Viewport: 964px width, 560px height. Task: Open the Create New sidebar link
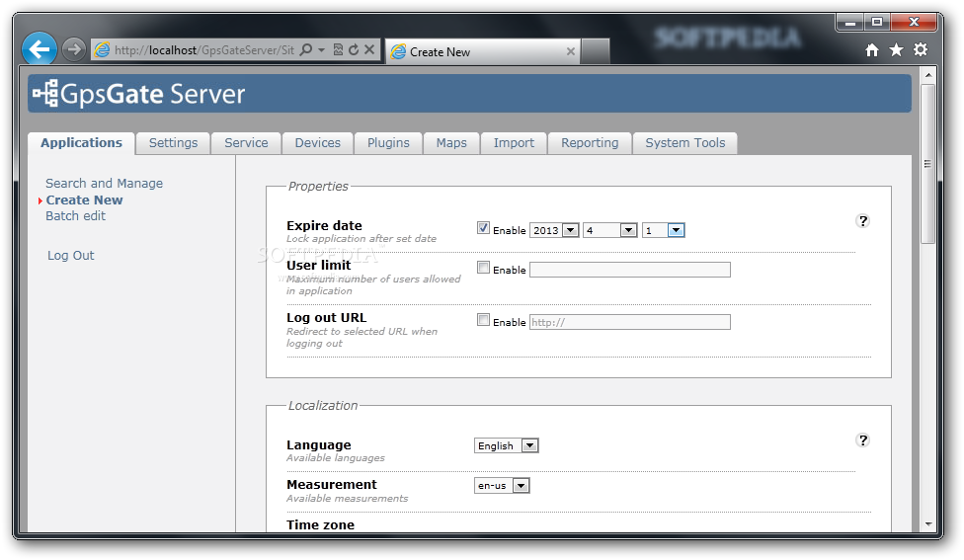pos(84,200)
